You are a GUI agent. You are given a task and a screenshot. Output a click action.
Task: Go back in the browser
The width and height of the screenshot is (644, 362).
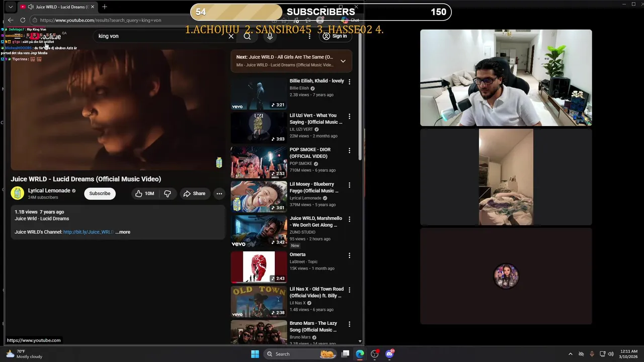(11, 20)
